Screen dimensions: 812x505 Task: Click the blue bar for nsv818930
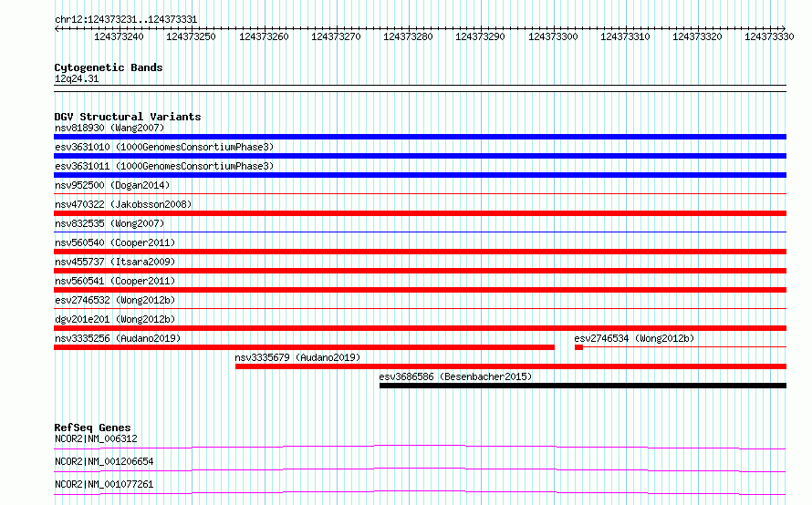pos(420,137)
